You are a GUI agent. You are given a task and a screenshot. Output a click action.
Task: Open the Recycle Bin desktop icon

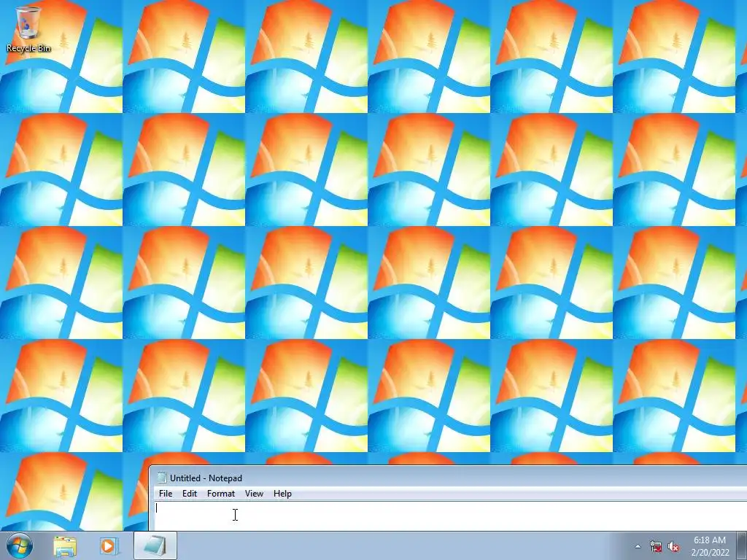pos(28,28)
